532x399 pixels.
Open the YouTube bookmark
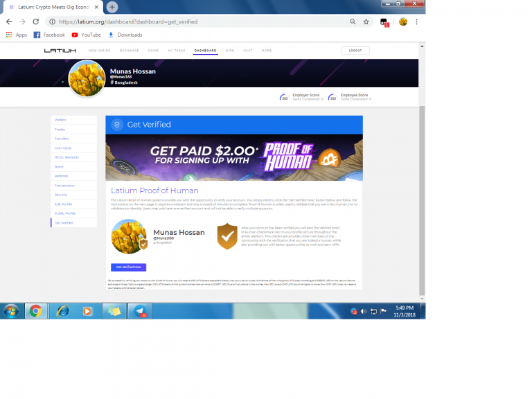86,35
